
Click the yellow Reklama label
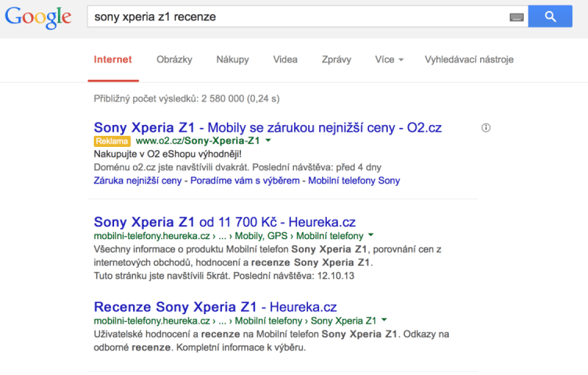112,141
